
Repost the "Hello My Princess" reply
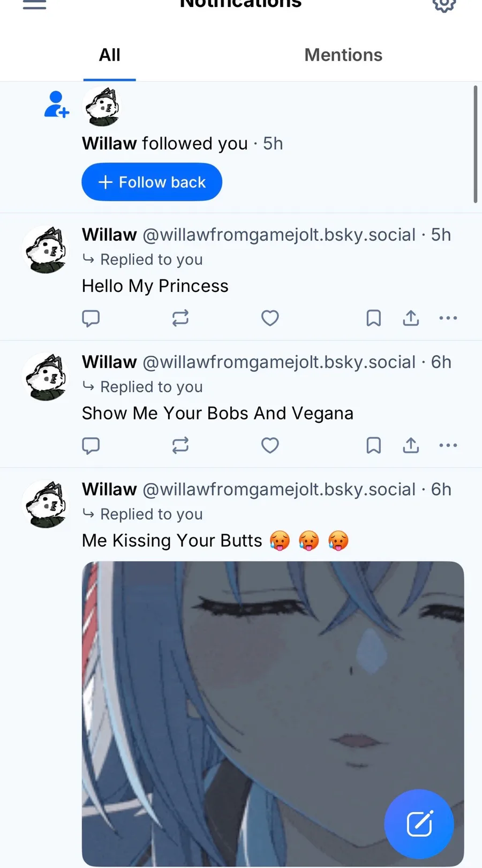[x=180, y=318]
